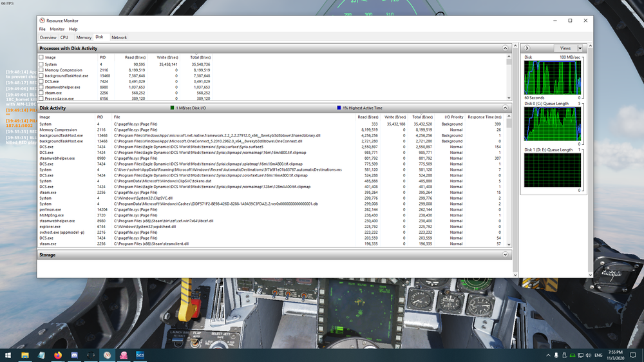Click the Resource Monitor title bar icon
This screenshot has width=644, height=362.
[x=42, y=21]
